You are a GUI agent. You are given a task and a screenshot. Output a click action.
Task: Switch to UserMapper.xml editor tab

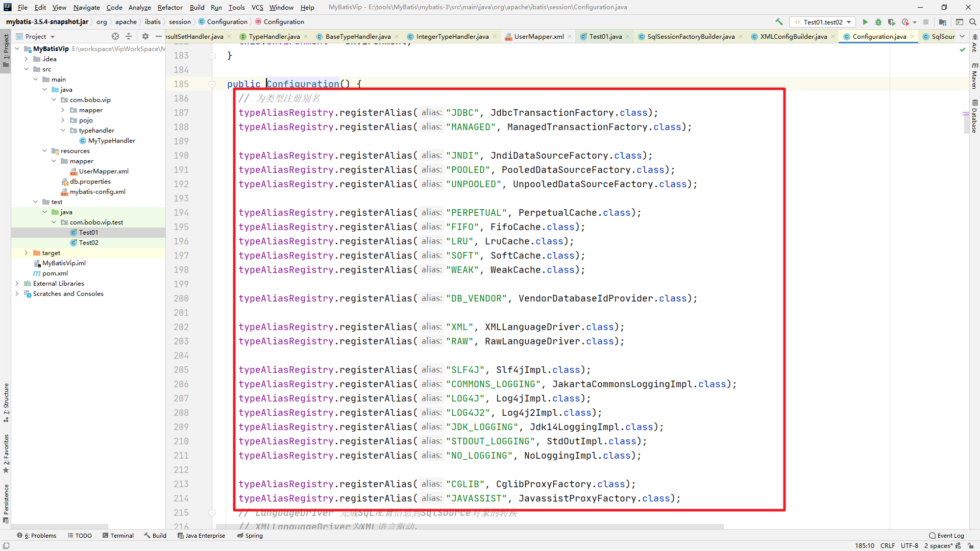538,36
